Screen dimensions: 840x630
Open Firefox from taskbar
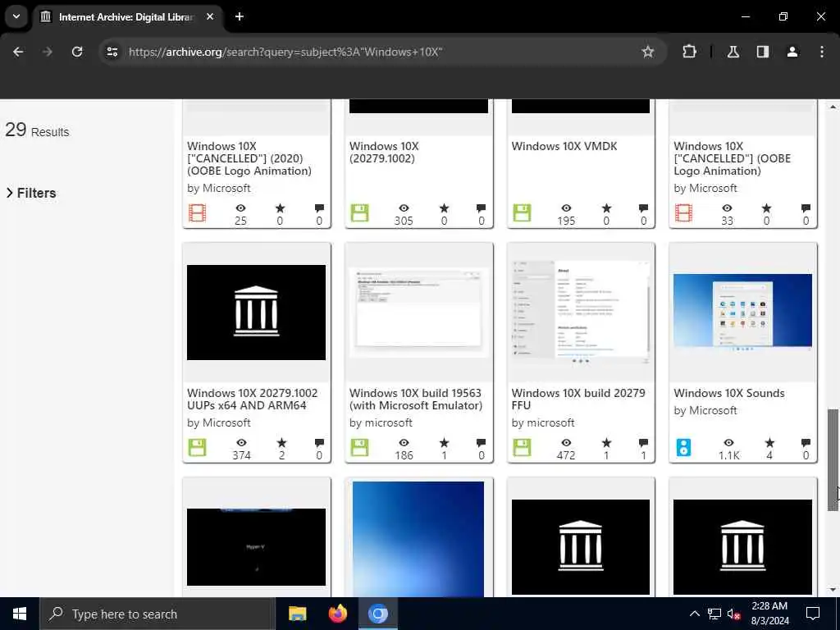(x=337, y=614)
